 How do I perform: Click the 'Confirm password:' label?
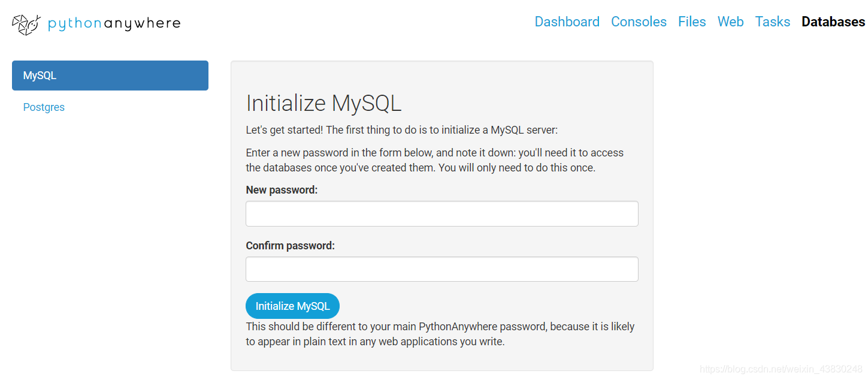(290, 246)
